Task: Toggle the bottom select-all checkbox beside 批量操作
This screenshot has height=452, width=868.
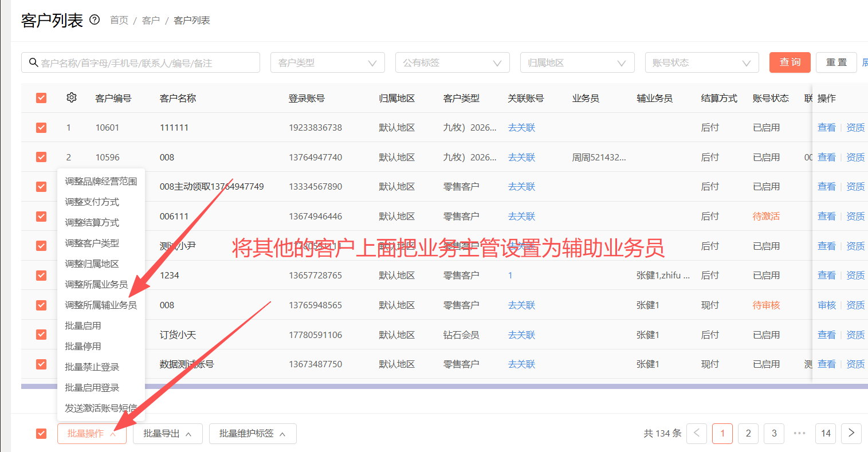Action: click(x=41, y=433)
